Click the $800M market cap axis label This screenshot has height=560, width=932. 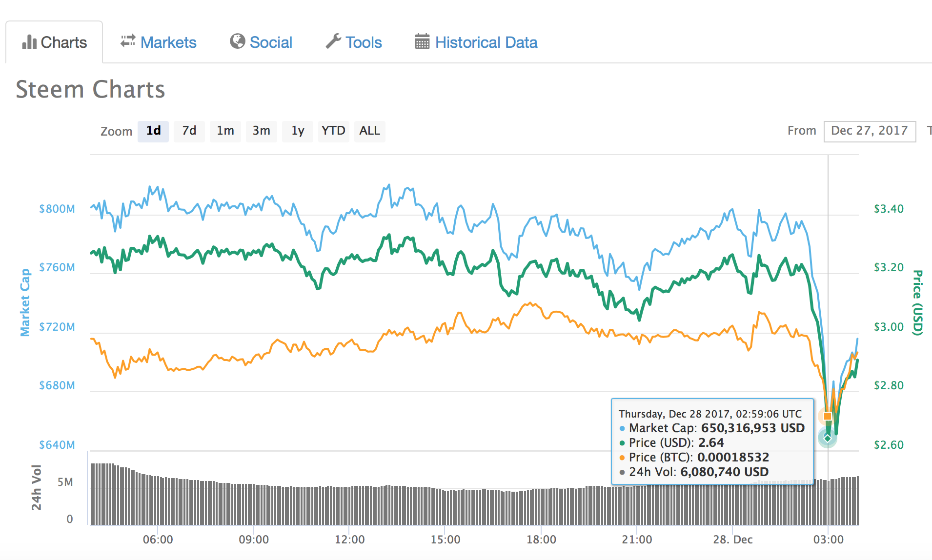coord(57,209)
